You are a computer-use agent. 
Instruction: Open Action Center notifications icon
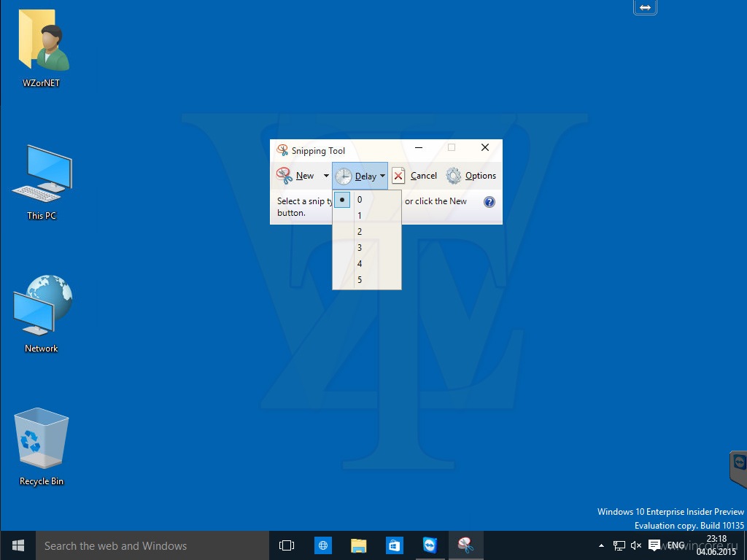[x=654, y=545]
